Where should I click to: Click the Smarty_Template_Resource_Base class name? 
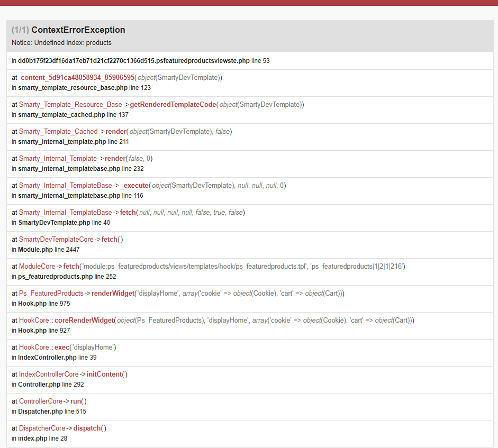[x=70, y=104]
